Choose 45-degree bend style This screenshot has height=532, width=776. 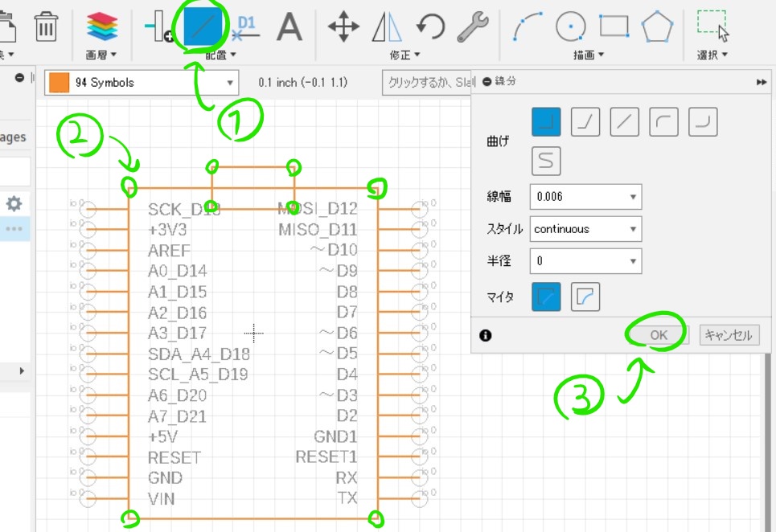[x=585, y=121]
